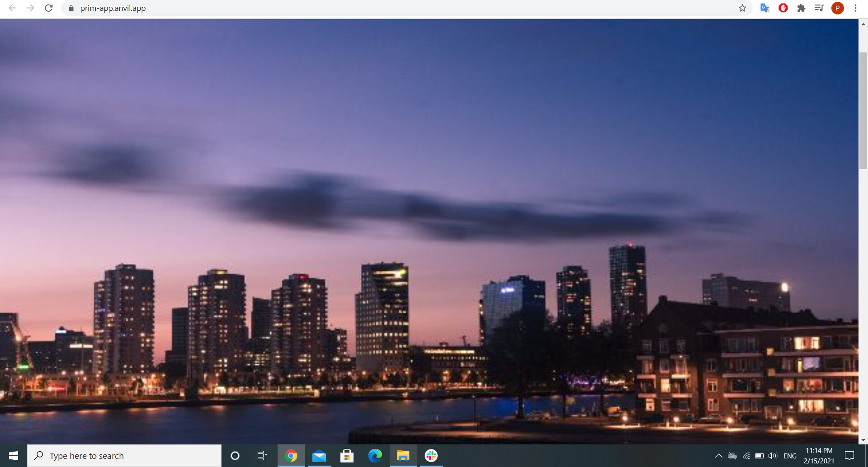Image resolution: width=868 pixels, height=467 pixels.
Task: Bookmark this page with the star icon
Action: tap(742, 8)
